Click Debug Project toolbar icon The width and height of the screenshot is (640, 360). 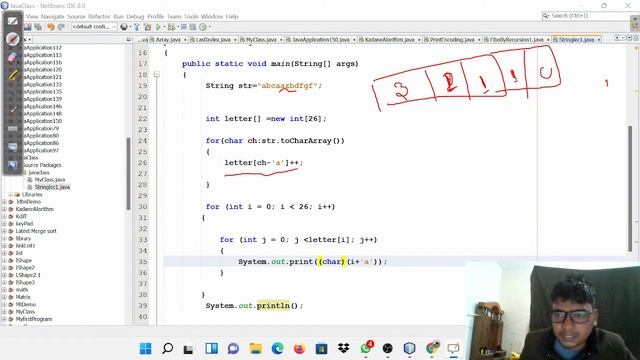pyautogui.click(x=171, y=27)
